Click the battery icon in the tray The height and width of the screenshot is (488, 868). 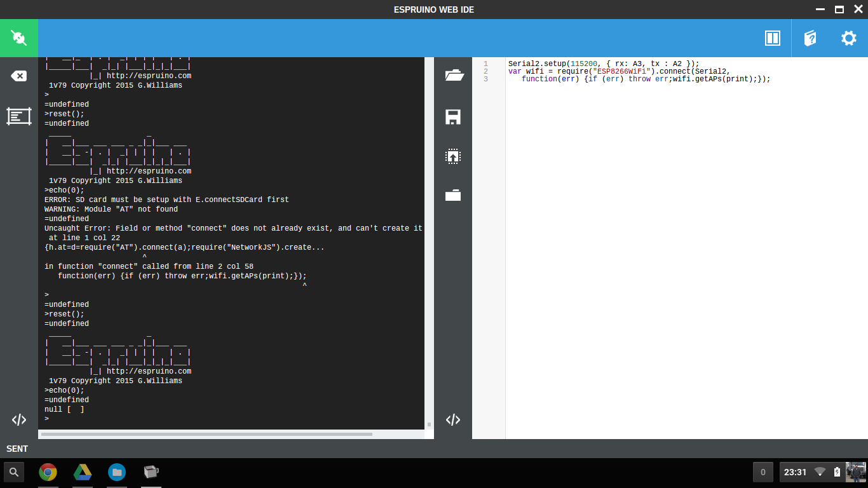coord(837,472)
